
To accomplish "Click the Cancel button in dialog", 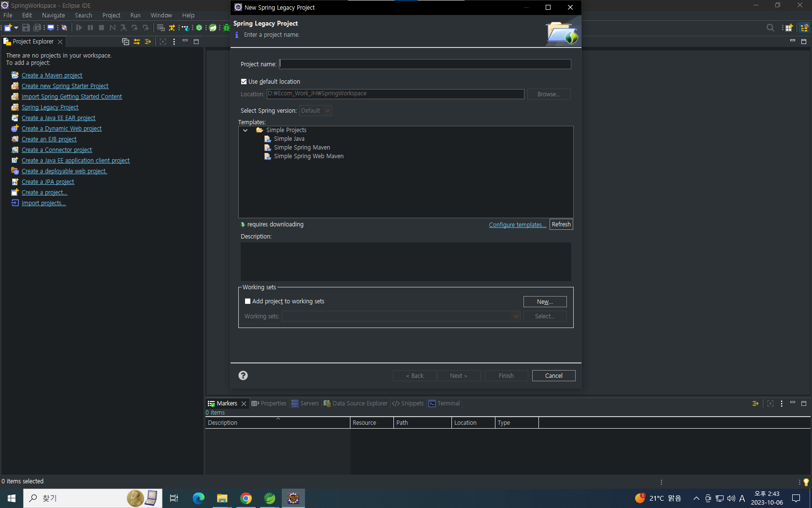I will (x=553, y=376).
